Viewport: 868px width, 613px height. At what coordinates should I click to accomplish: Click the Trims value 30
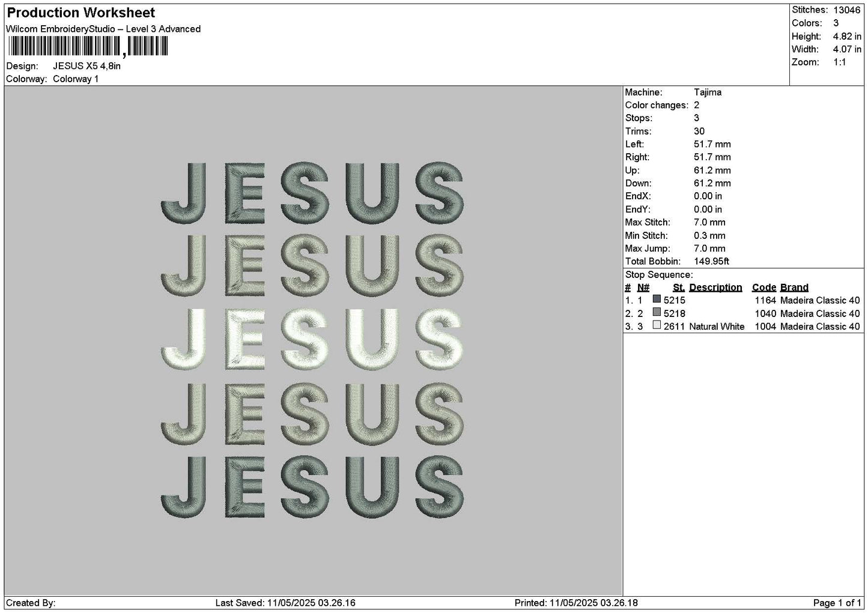(699, 131)
